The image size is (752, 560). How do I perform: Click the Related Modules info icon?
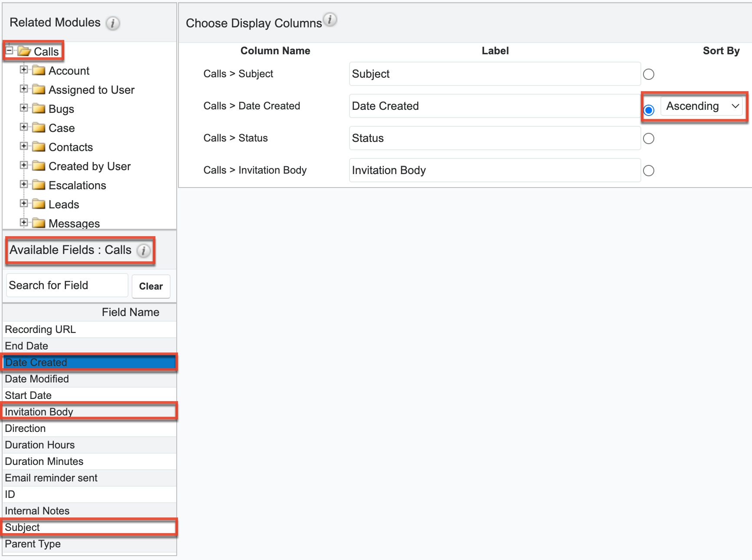[113, 23]
